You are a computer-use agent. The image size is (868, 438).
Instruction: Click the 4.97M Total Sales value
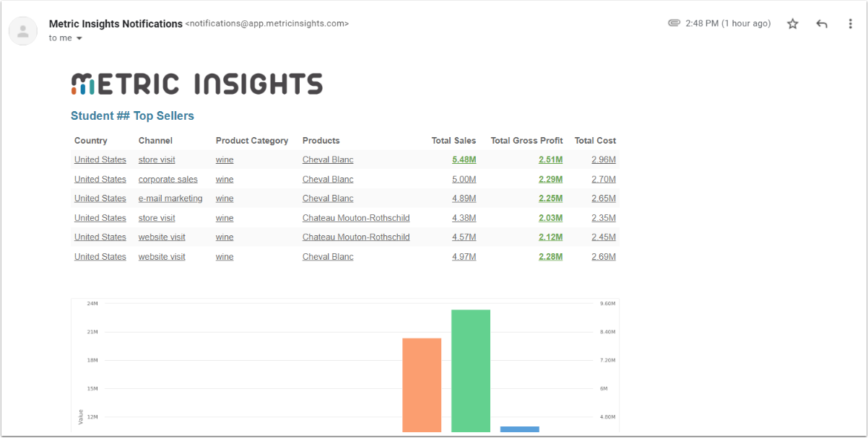464,256
